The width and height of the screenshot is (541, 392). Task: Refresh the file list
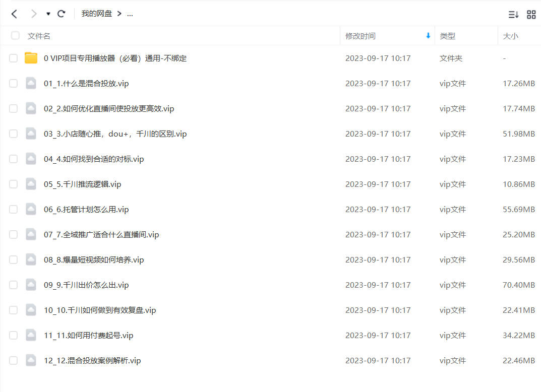[x=62, y=14]
